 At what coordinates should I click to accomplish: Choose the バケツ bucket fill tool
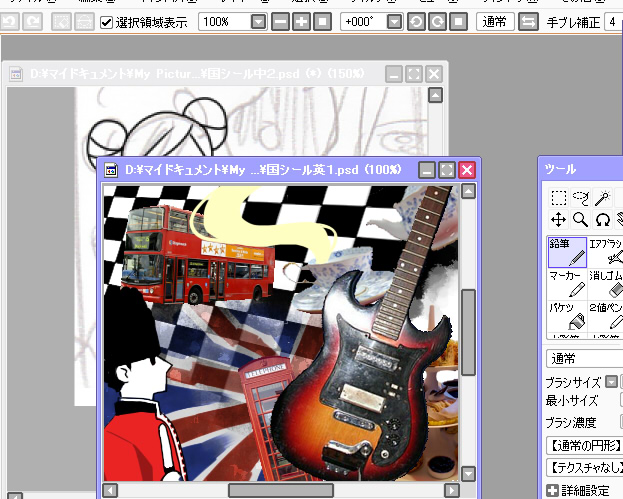tap(567, 315)
